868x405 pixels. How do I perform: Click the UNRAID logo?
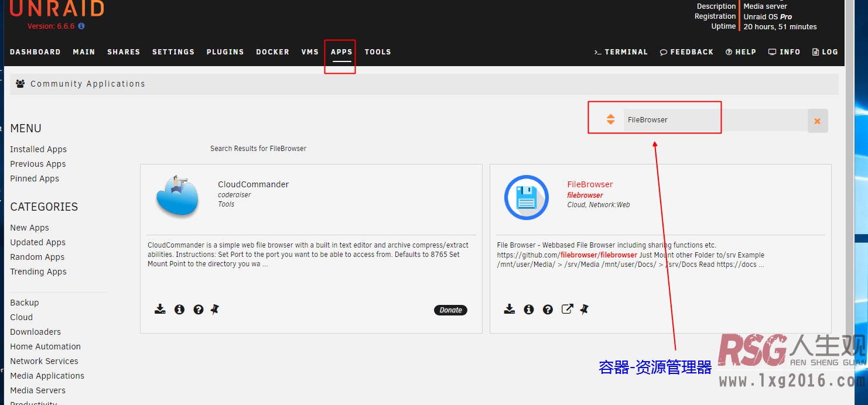click(57, 8)
